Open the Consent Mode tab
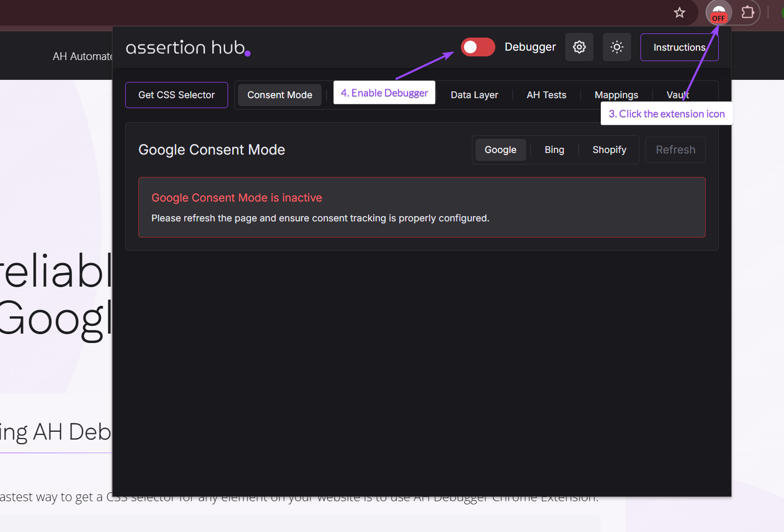This screenshot has width=784, height=532. point(279,94)
